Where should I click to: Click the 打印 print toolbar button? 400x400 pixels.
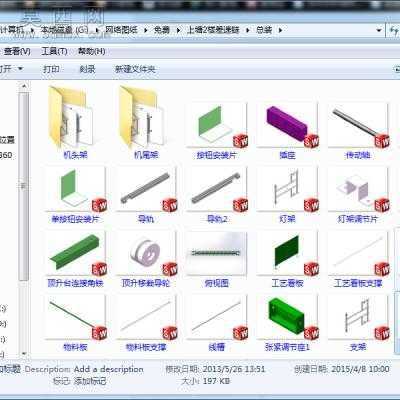(51, 69)
